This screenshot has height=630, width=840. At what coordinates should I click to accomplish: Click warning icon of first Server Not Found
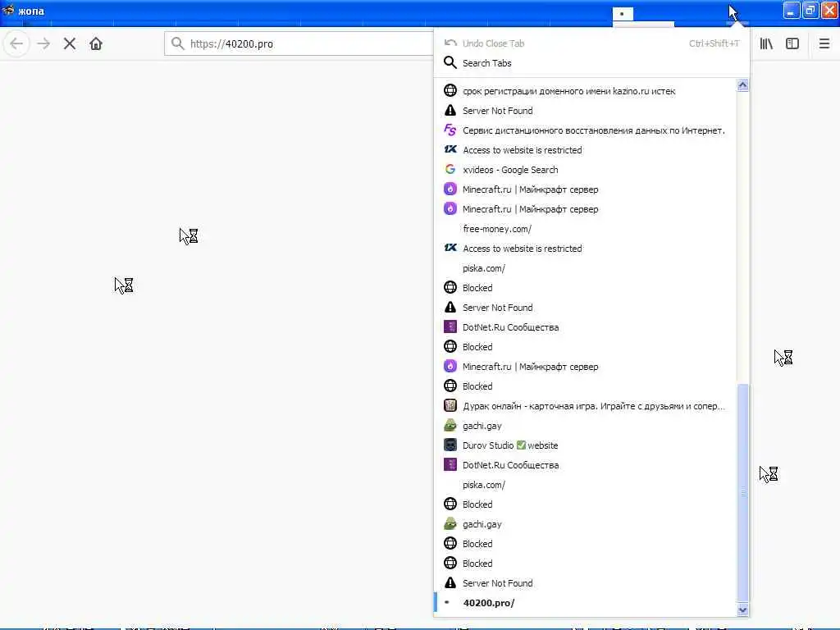[x=450, y=111]
